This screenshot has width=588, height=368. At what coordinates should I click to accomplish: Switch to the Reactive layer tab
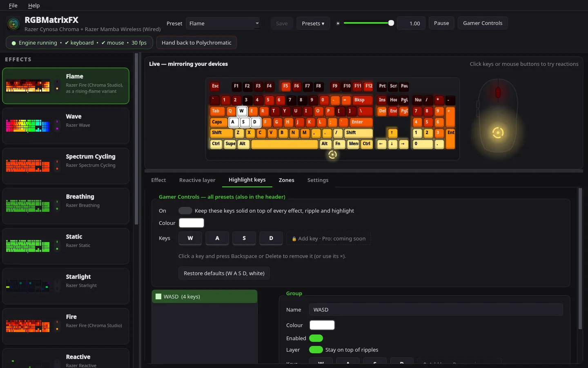197,180
